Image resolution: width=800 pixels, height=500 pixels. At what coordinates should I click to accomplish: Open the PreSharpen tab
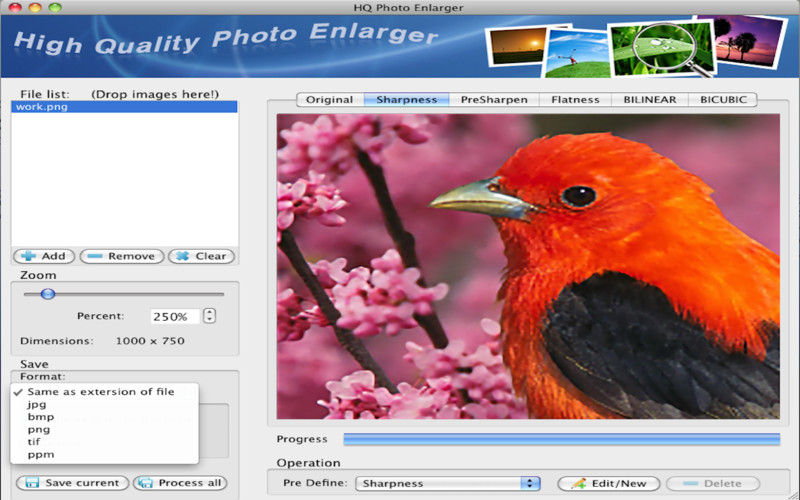[x=494, y=99]
